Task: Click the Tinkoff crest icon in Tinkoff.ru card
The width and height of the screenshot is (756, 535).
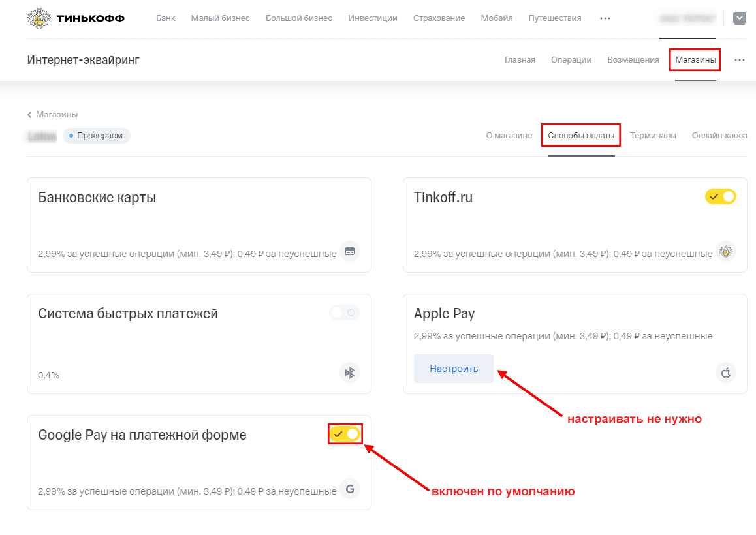Action: pyautogui.click(x=725, y=251)
